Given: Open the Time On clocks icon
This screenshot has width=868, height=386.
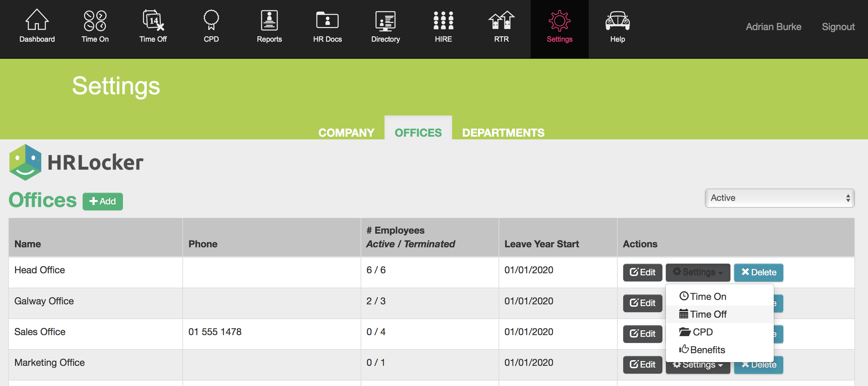Looking at the screenshot, I should tap(95, 20).
